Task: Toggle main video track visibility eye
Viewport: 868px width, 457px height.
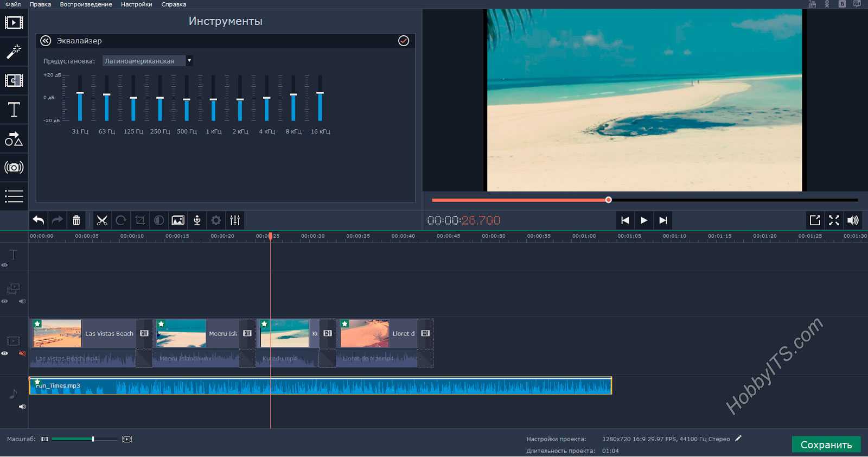Action: pyautogui.click(x=4, y=353)
